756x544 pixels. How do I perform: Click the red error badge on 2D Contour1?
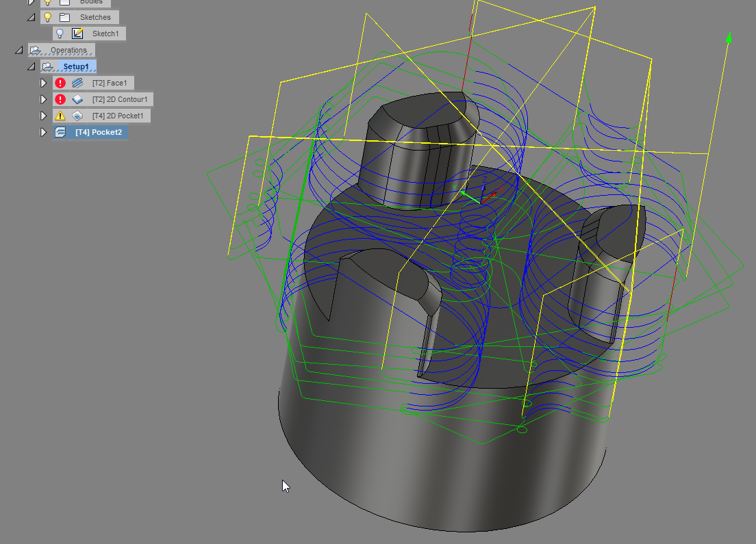pos(60,99)
